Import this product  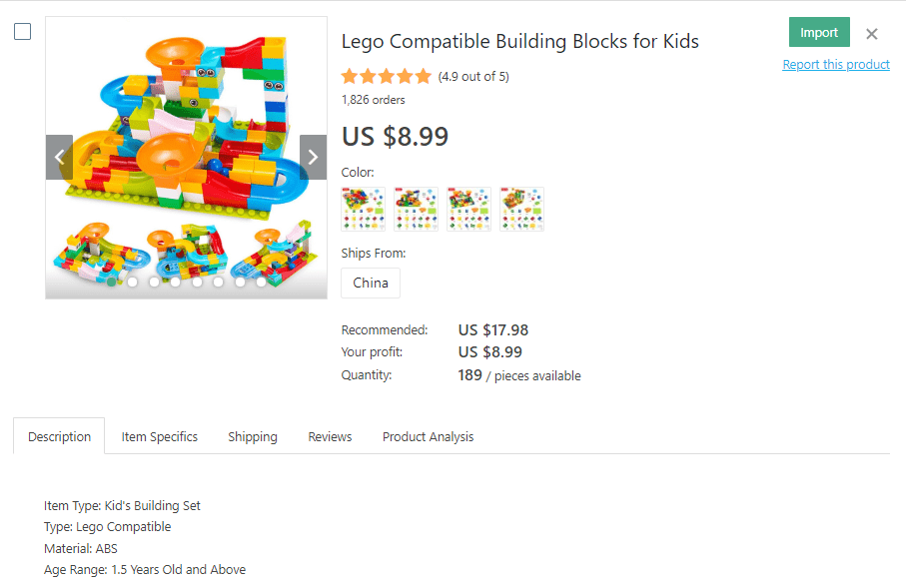point(819,32)
